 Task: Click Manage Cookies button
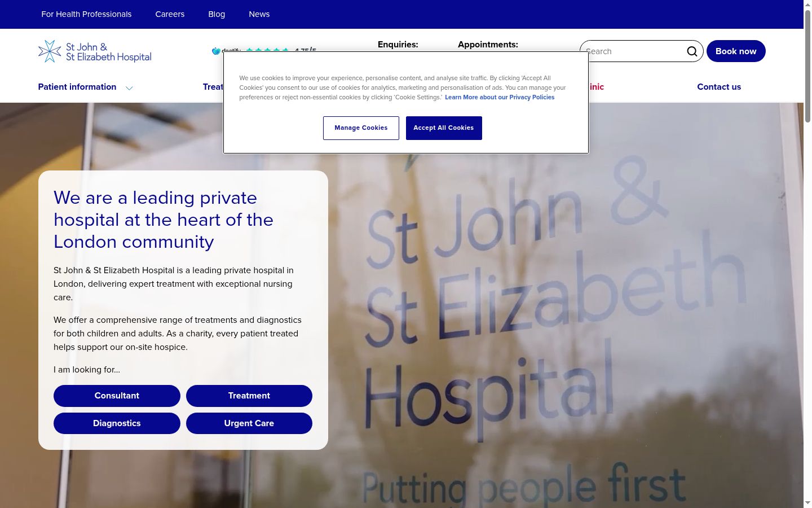(x=361, y=128)
